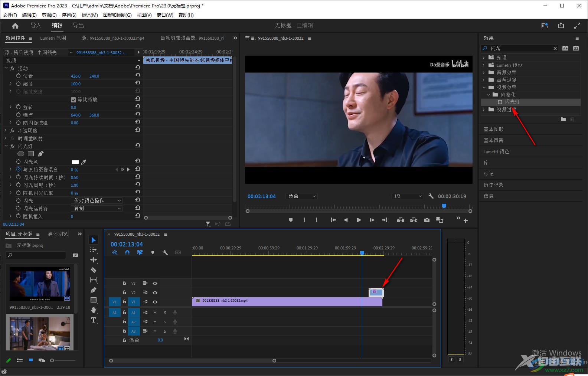Screen dimensions: 588x376
Task: Create rectangle mask for 闪光灯 effect
Action: [31, 154]
